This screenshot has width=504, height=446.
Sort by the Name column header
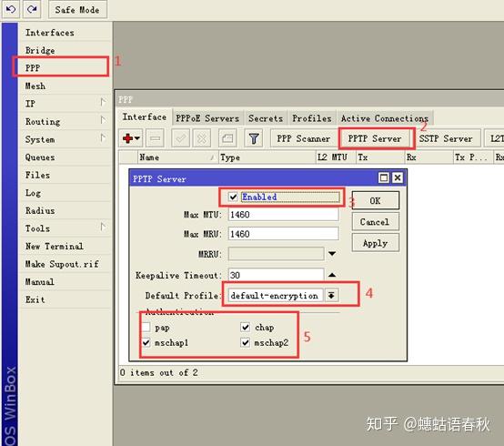pos(177,157)
